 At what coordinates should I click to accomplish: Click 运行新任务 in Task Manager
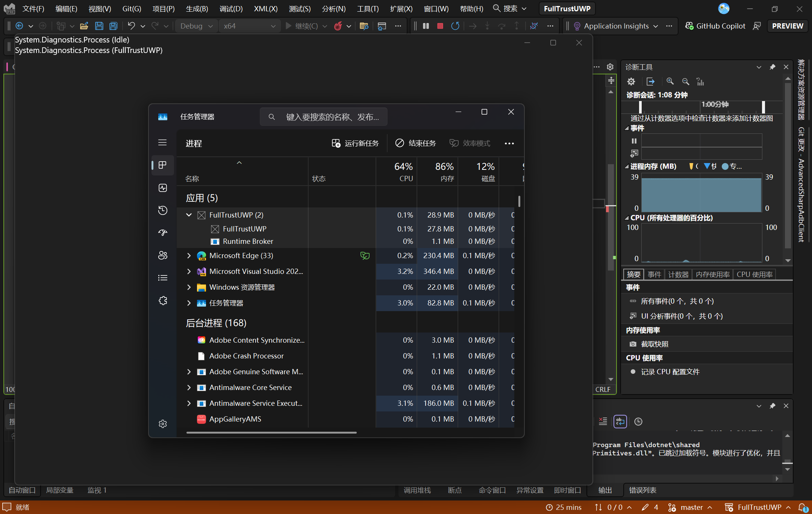(x=355, y=143)
